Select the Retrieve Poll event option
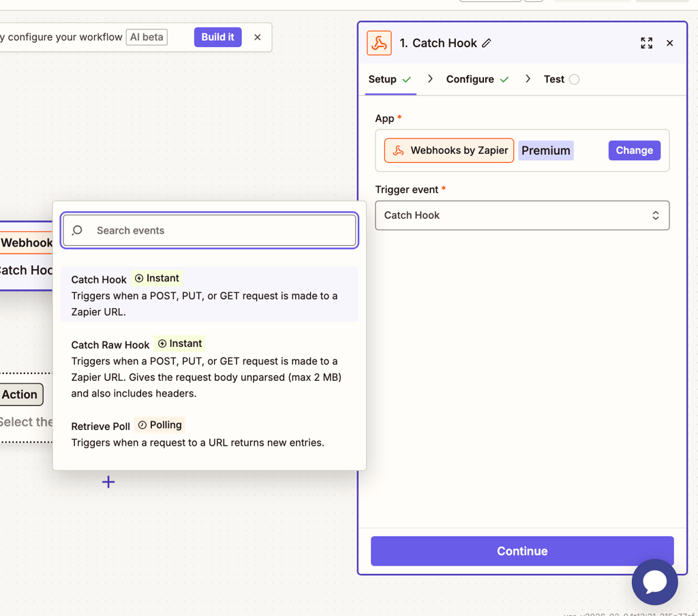The height and width of the screenshot is (616, 698). 209,433
